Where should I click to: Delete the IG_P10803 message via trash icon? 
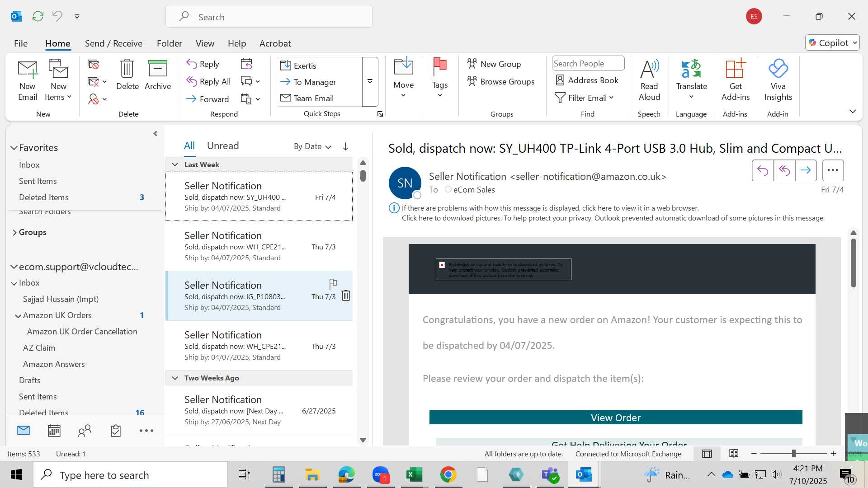click(x=346, y=296)
